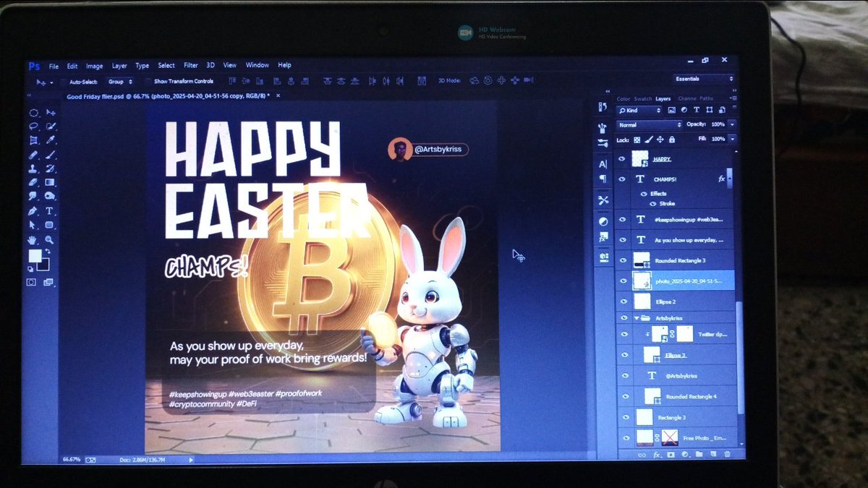Select the Pen tool
Viewport: 868px width, 488px height.
coord(33,211)
